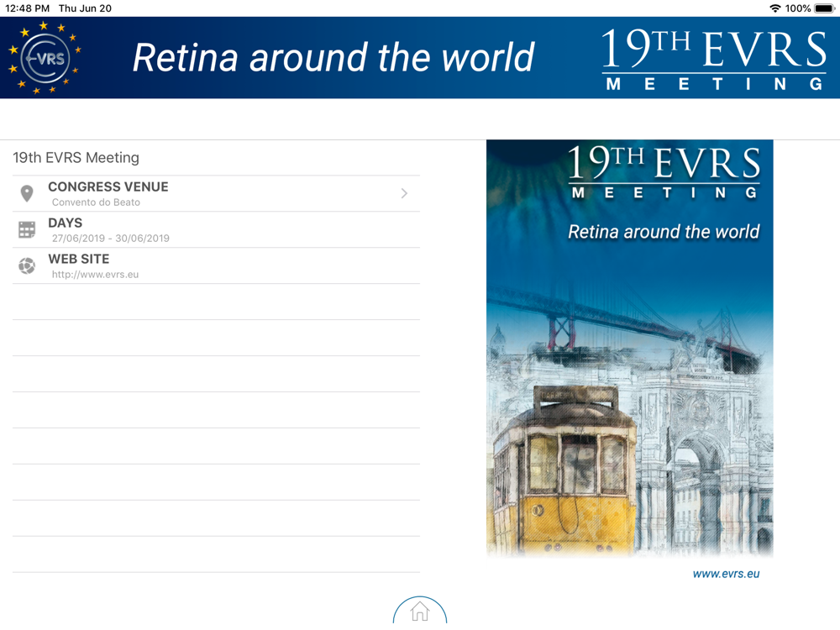Image resolution: width=840 pixels, height=630 pixels.
Task: Tap the battery indicator icon
Action: tap(825, 8)
